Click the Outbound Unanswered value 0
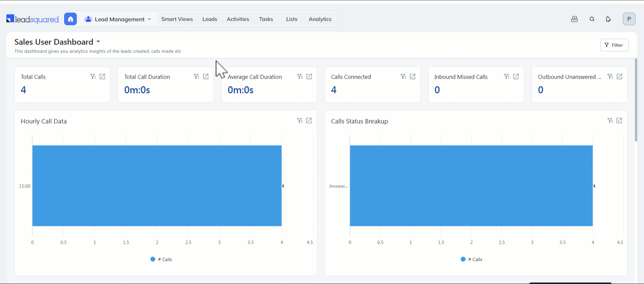 click(541, 90)
